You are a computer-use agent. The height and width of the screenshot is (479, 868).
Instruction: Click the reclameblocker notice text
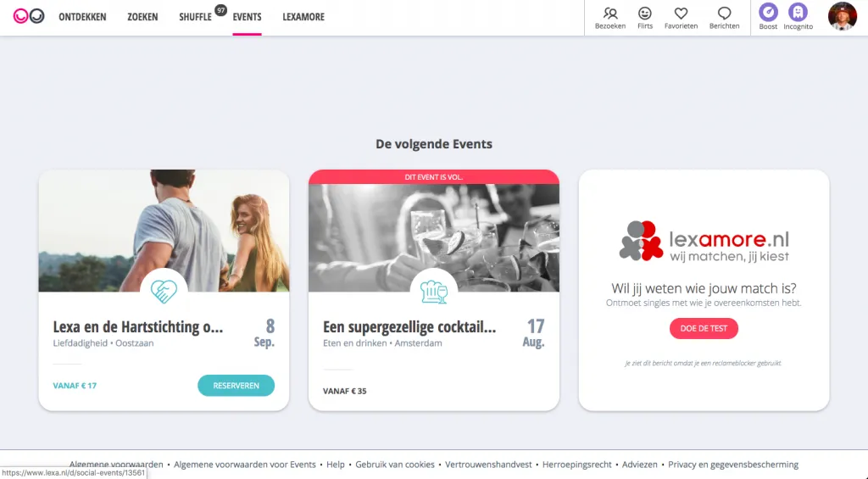tap(704, 363)
